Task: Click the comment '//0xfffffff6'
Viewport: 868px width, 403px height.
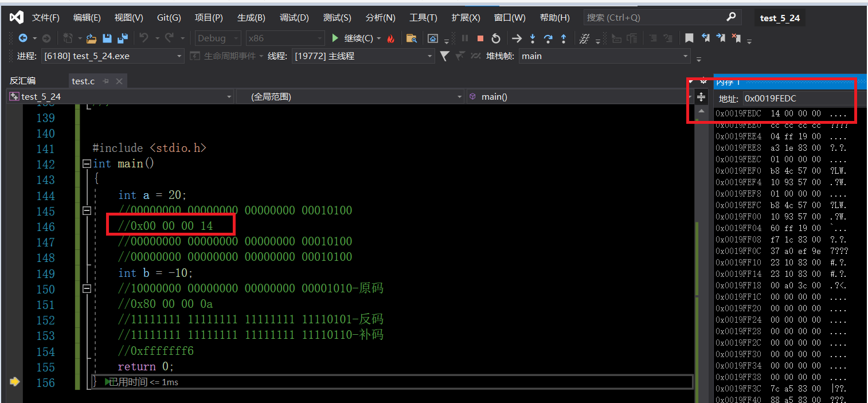Action: 156,351
